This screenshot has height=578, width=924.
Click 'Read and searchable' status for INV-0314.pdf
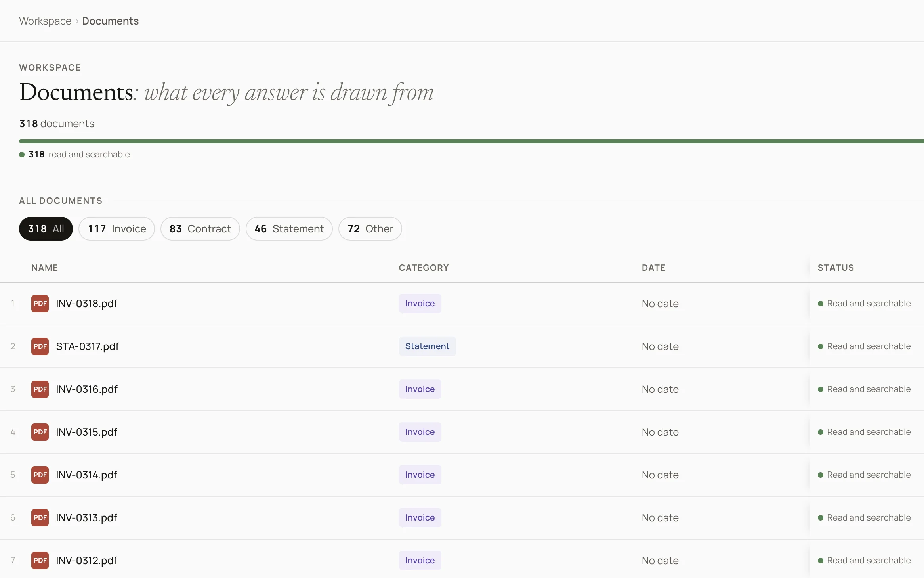864,475
